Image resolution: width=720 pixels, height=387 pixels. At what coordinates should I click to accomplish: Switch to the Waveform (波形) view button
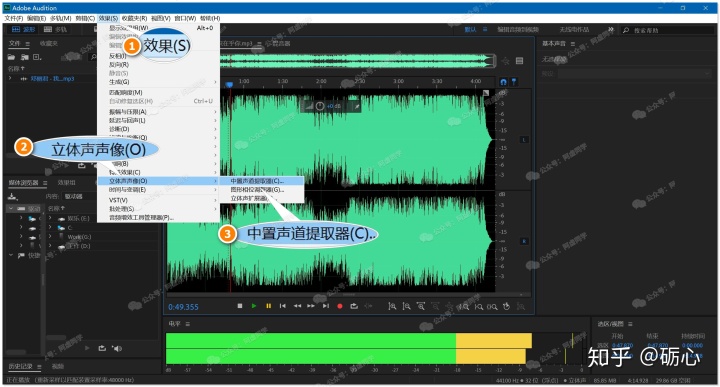[23, 29]
